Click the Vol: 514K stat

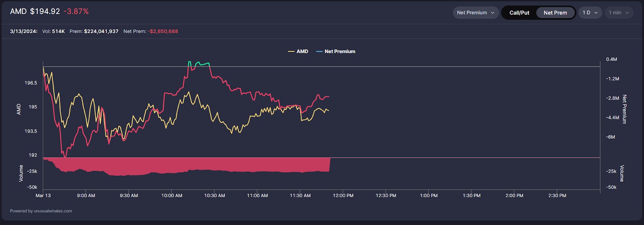(54, 31)
